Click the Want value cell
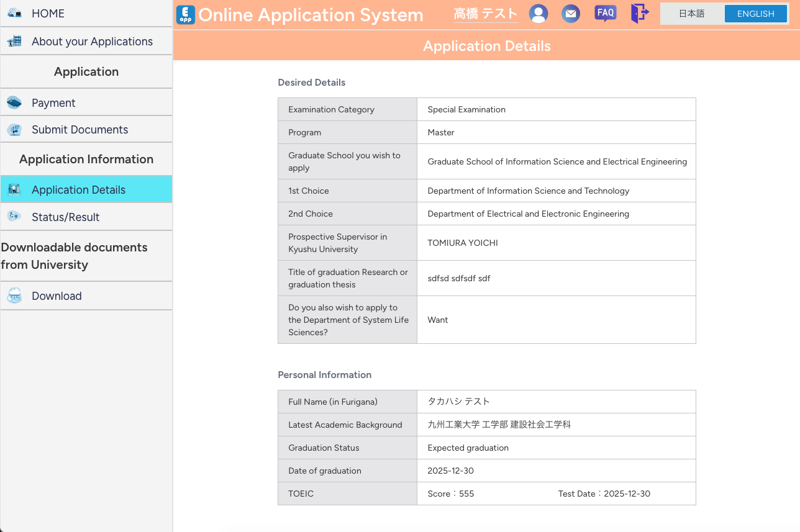The width and height of the screenshot is (800, 532). point(438,320)
